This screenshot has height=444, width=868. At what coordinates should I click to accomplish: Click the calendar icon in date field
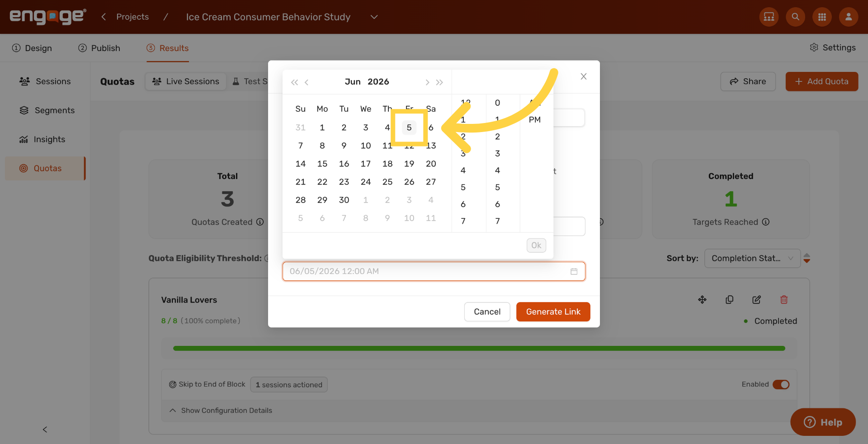tap(574, 271)
